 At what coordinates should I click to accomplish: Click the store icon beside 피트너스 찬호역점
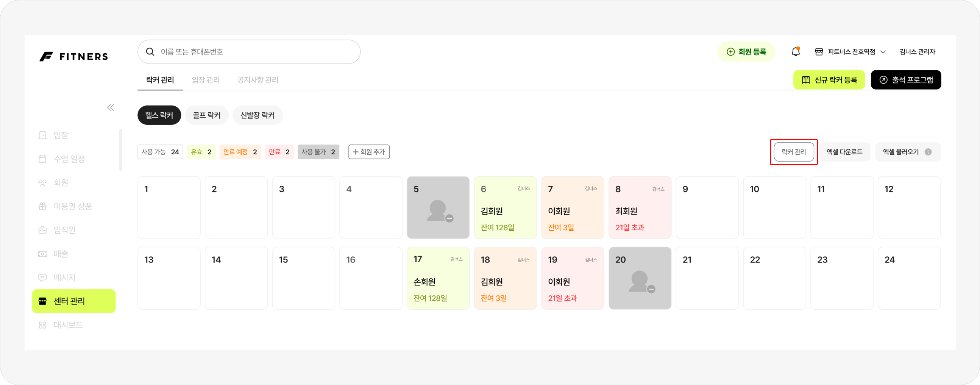[819, 52]
